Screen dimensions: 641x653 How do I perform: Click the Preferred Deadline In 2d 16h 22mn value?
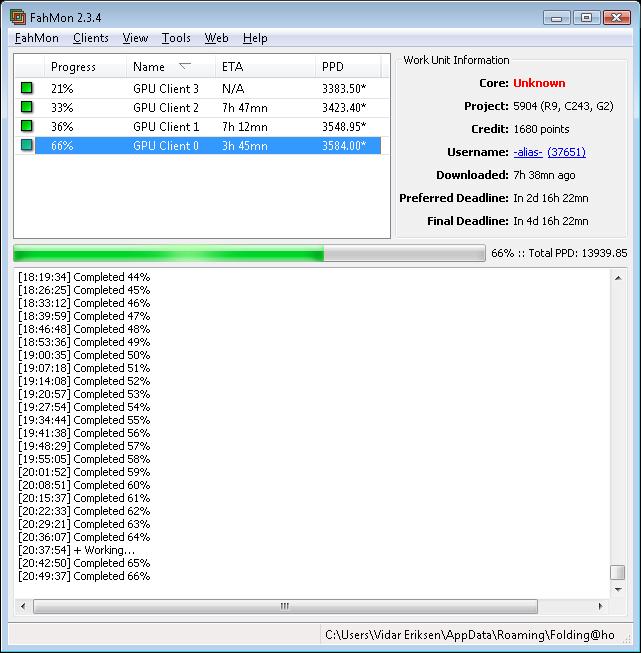tap(551, 198)
